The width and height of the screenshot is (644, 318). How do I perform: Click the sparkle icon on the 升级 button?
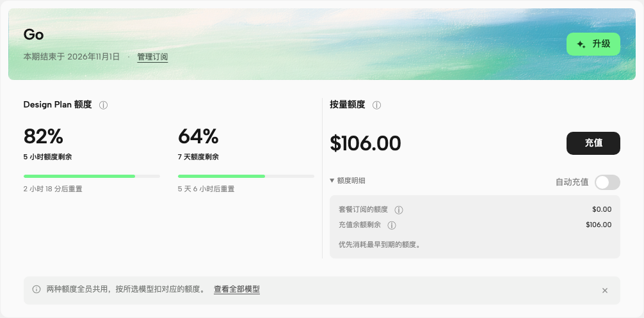581,44
